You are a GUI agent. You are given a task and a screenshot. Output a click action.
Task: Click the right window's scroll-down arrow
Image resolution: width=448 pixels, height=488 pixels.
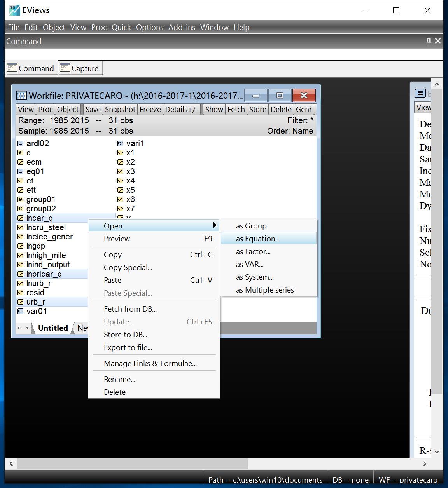coord(437,451)
